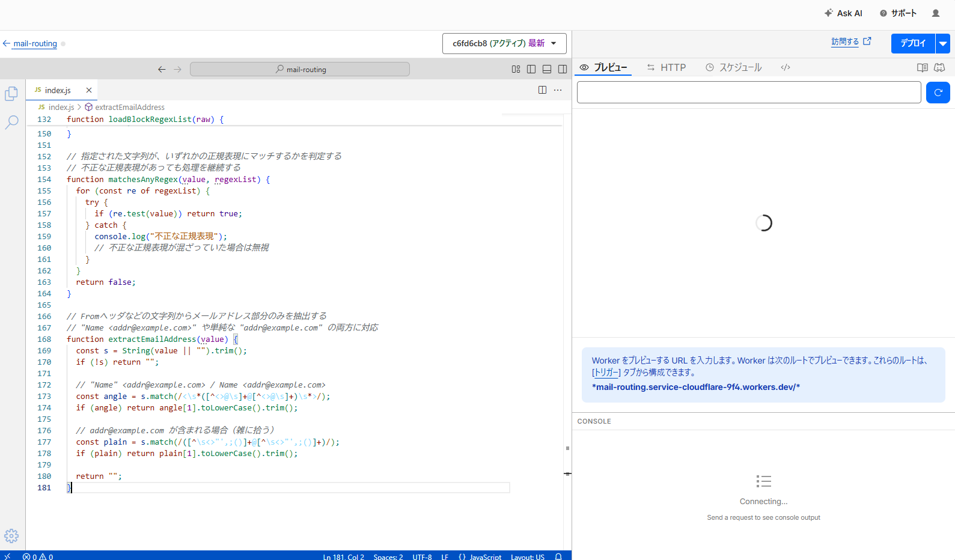Click the editor vertical scrollbar marker

[x=567, y=474]
